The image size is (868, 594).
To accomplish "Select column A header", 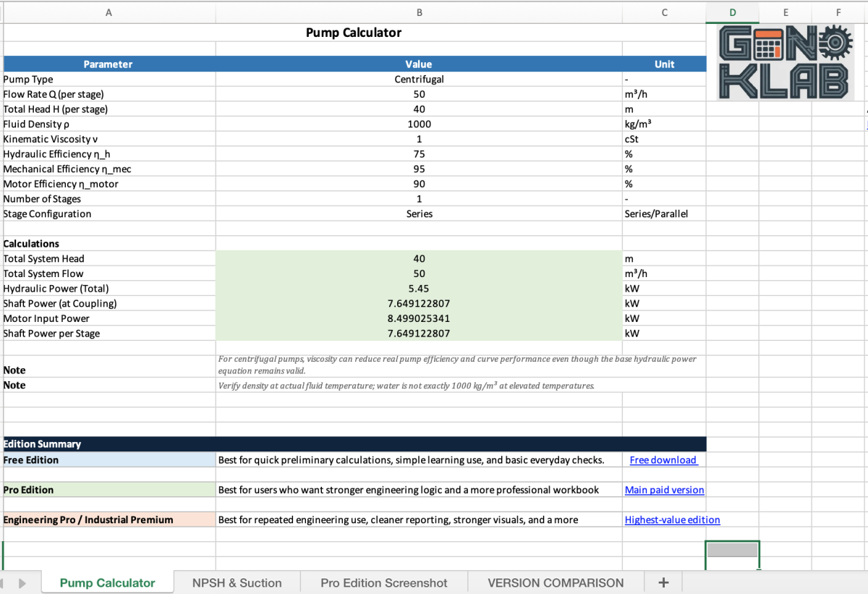I will 109,12.
